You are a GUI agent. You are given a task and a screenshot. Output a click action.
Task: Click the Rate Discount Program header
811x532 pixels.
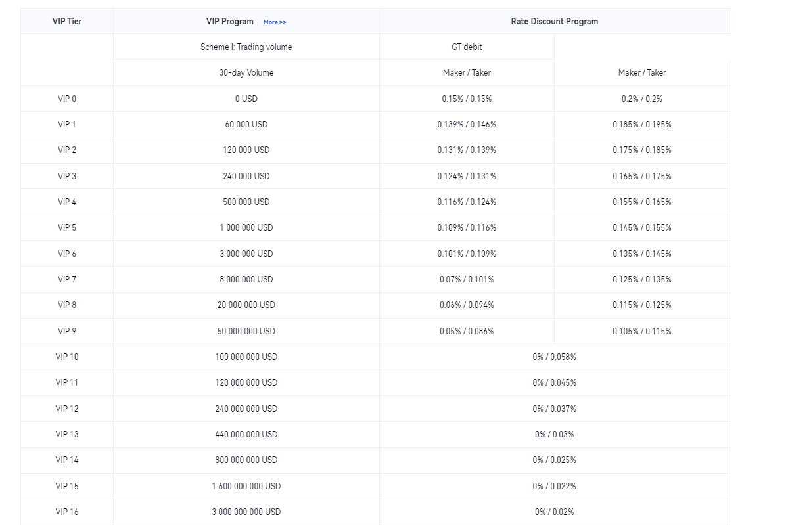click(x=555, y=21)
